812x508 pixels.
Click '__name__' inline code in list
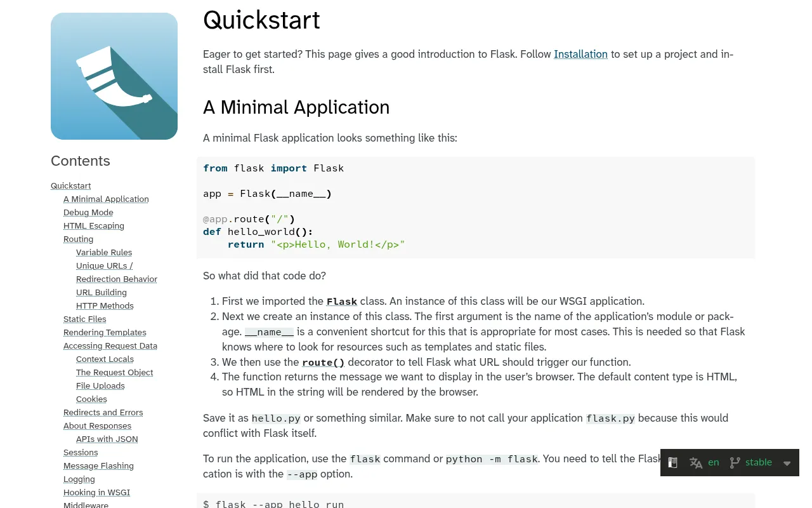click(x=269, y=332)
